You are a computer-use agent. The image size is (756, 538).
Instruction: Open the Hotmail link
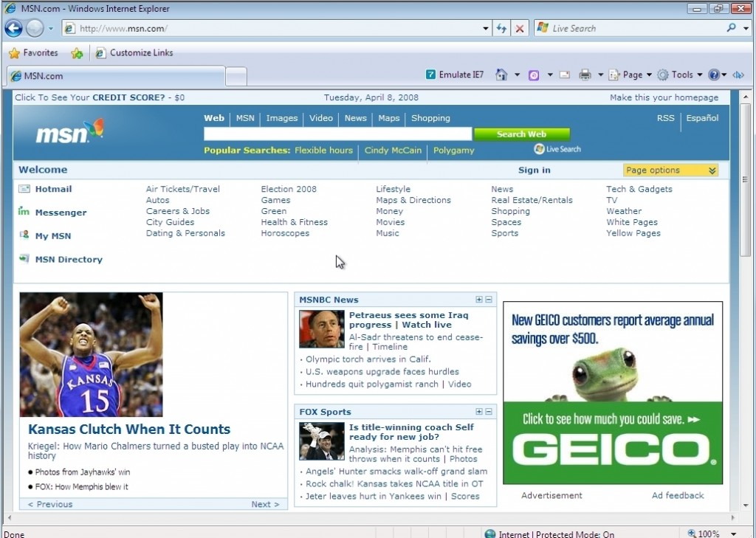53,189
